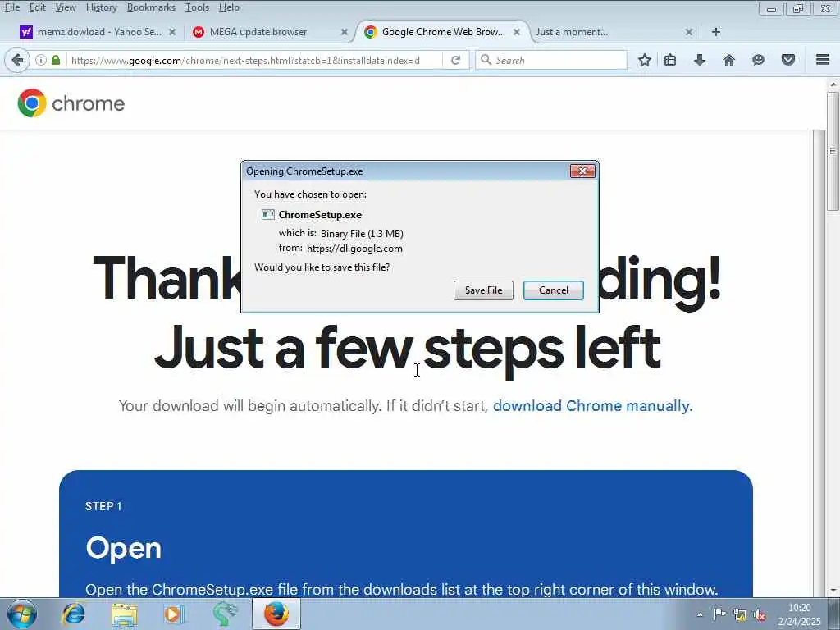Launch Internet Explorer from taskbar

pos(73,614)
